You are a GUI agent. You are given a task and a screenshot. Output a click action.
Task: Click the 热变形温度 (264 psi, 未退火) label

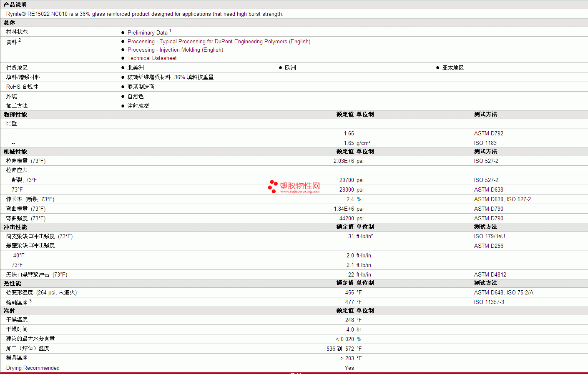(x=41, y=293)
